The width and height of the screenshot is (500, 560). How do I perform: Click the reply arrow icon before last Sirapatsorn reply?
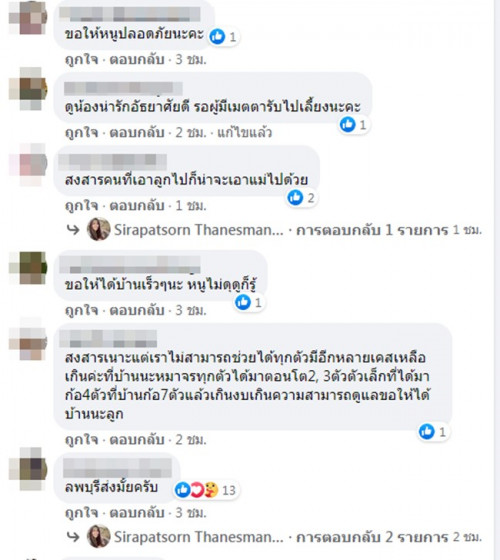(73, 537)
